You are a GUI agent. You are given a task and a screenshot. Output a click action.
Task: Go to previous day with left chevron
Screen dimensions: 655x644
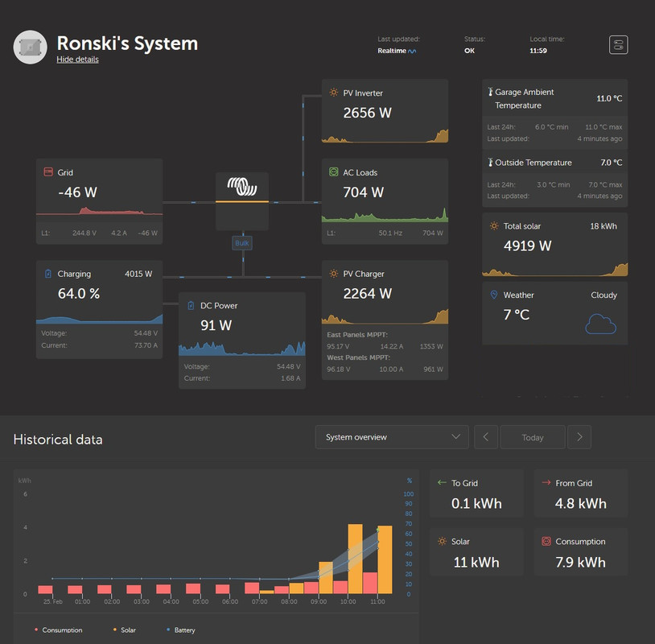tap(486, 437)
